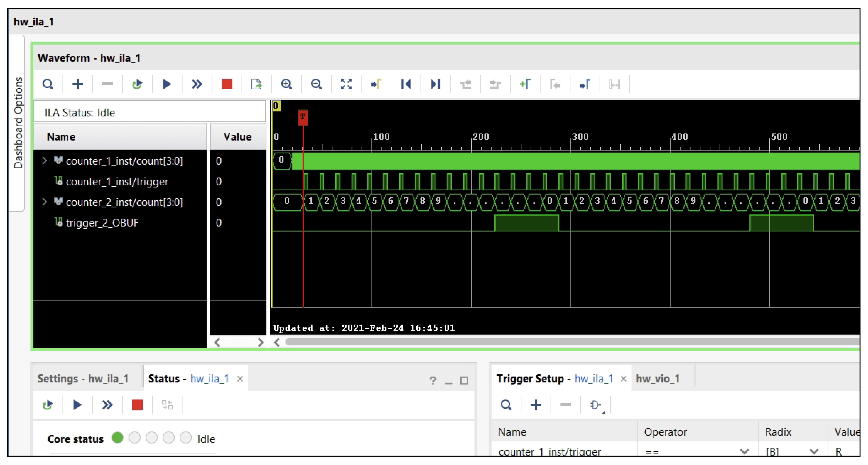Image resolution: width=868 pixels, height=465 pixels.
Task: Click Run Trigger Immediate double-arrow in waveform toolbar
Action: (196, 84)
